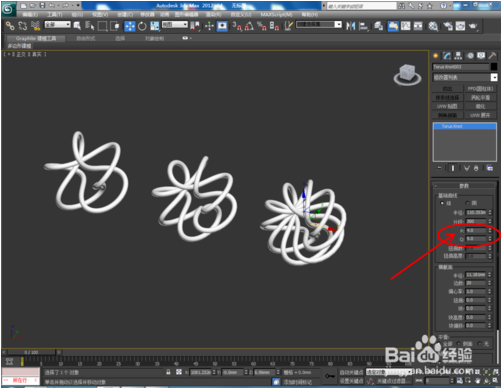Activate the Select and Rotate tool
This screenshot has height=389, width=503.
coord(142,26)
